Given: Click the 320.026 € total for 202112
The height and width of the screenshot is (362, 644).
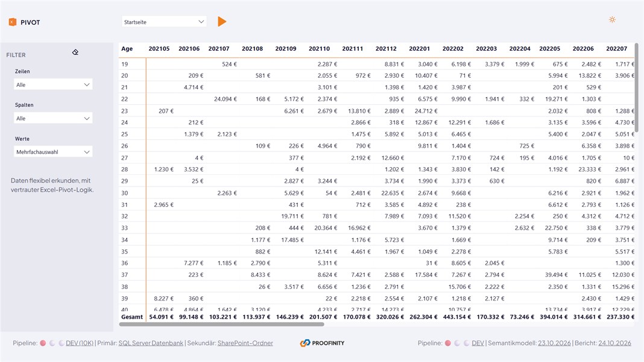Looking at the screenshot, I should click(x=390, y=317).
